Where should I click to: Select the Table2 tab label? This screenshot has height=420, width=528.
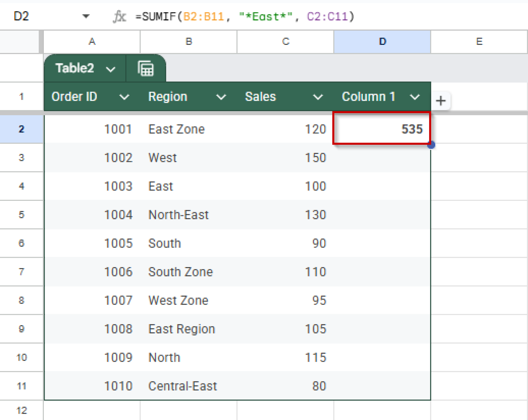click(75, 68)
